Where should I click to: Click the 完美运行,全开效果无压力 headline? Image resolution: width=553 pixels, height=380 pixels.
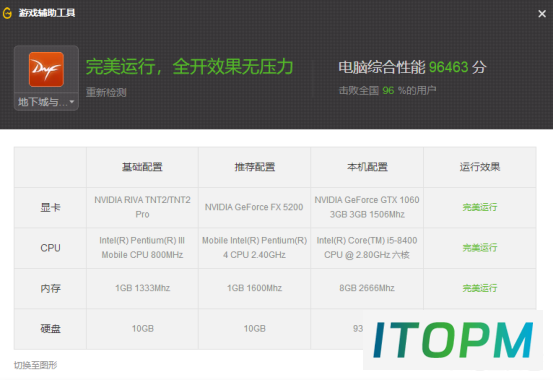(x=189, y=67)
